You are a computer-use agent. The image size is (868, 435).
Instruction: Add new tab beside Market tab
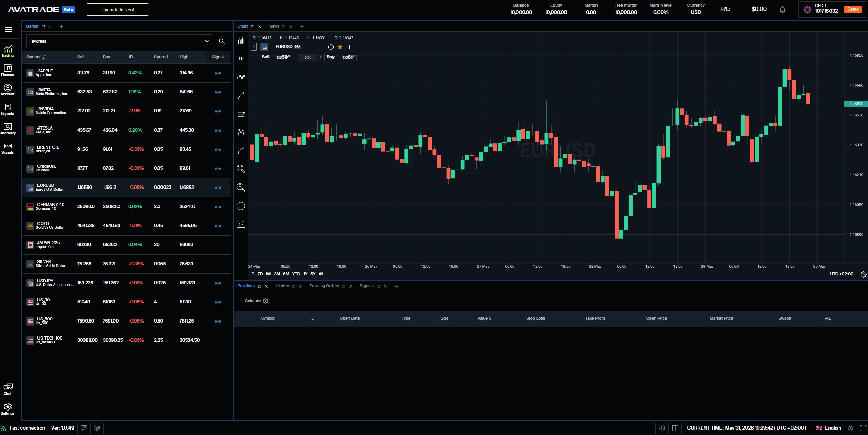(61, 27)
